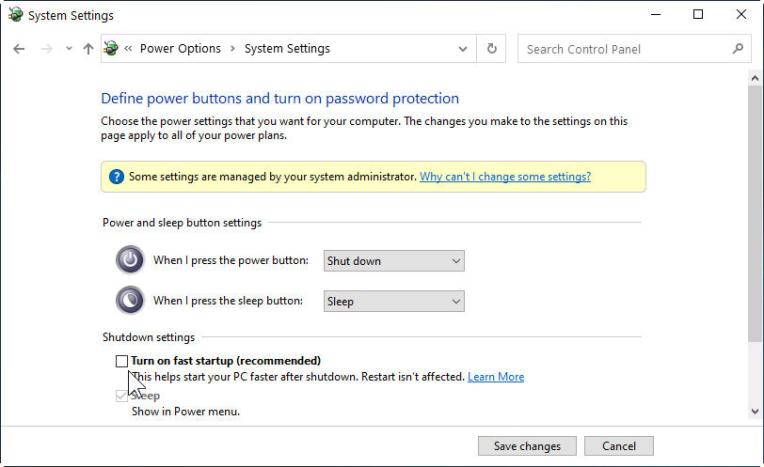The image size is (764, 467).
Task: Open the sleep button action dropdown
Action: click(x=394, y=301)
